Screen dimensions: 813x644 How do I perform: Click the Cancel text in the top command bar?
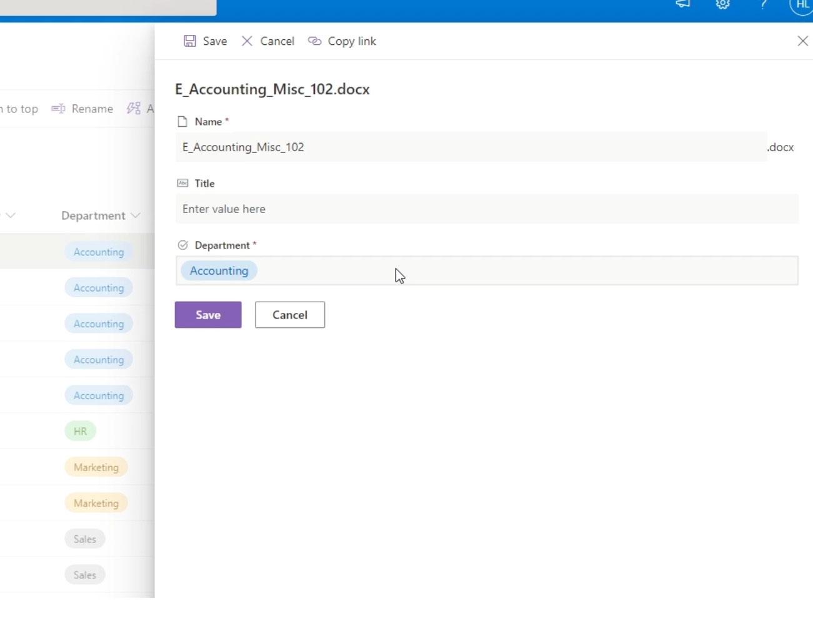click(x=277, y=41)
